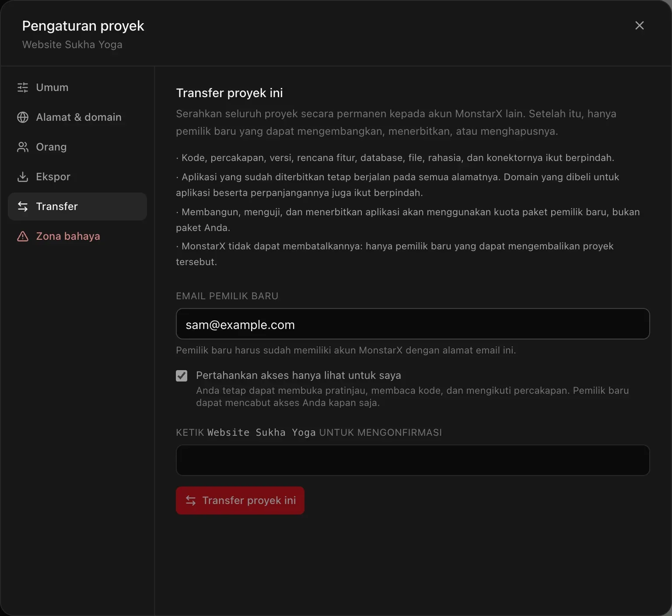The image size is (672, 616).
Task: Click the red Transfer proyek ini button
Action: point(240,500)
